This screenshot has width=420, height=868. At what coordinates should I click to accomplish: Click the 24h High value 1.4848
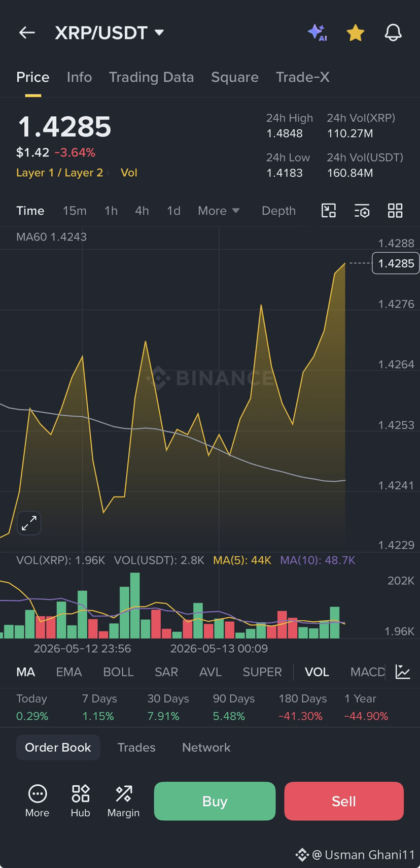click(x=285, y=133)
